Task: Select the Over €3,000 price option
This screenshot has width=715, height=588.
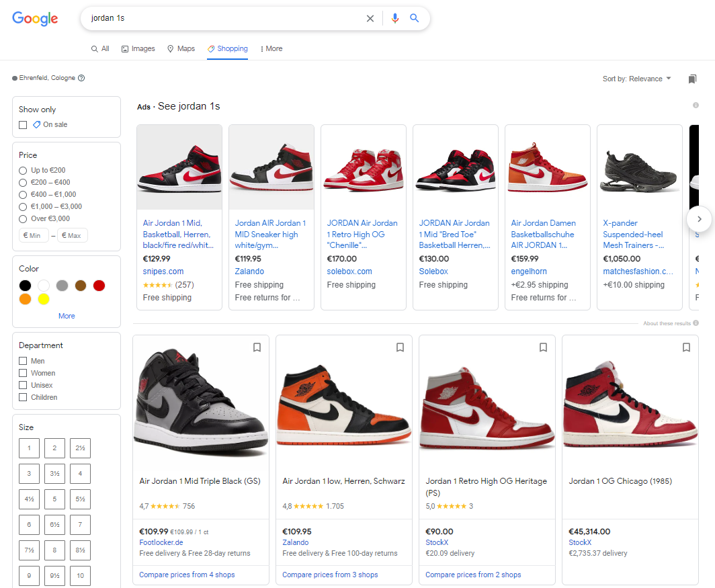Action: (23, 219)
